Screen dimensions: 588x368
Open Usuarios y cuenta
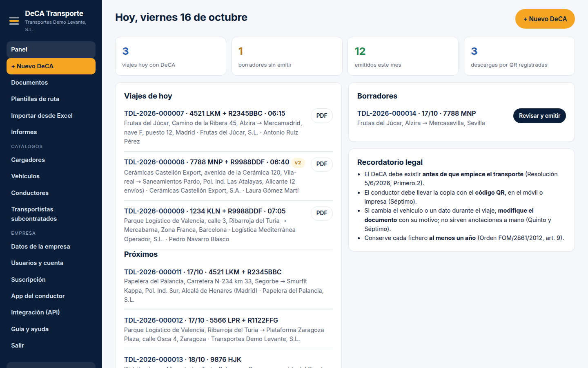[51, 263]
